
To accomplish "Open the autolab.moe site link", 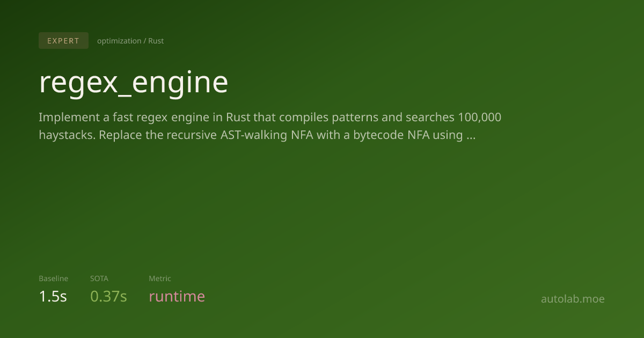I will 573,299.
